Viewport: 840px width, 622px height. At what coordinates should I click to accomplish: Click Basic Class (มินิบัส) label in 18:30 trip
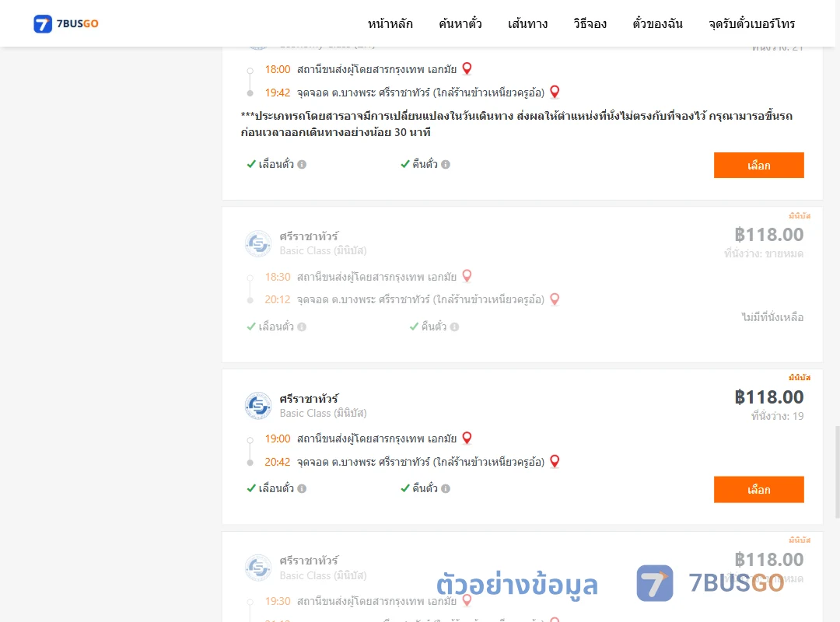323,250
